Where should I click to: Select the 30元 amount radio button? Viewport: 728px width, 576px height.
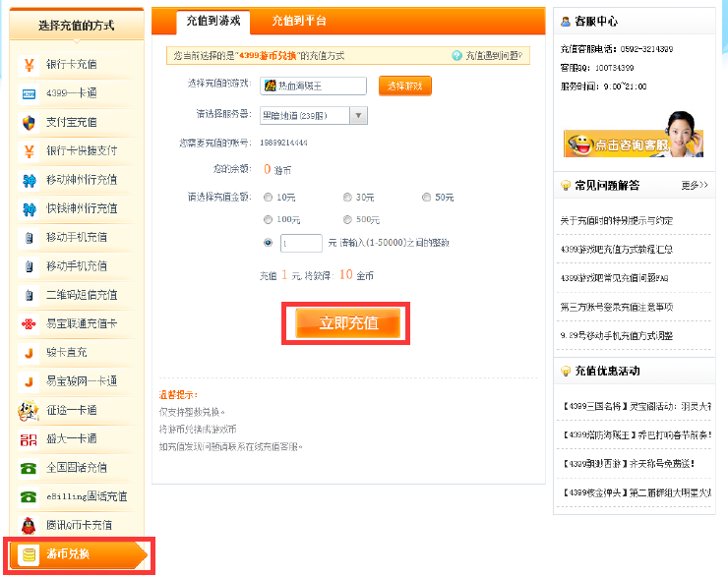click(347, 198)
